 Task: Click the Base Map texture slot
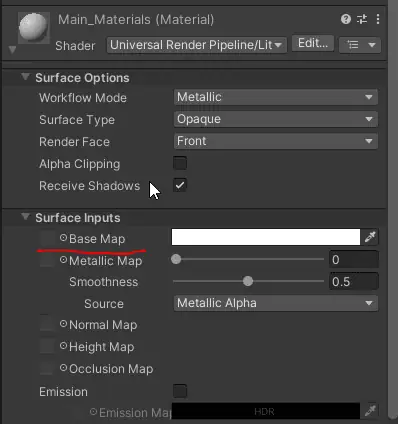(47, 238)
